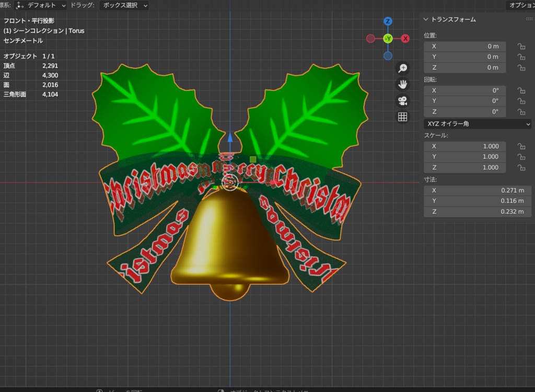Click the 面 2,016 statistic text
Image resolution: width=535 pixels, height=392 pixels.
31,85
